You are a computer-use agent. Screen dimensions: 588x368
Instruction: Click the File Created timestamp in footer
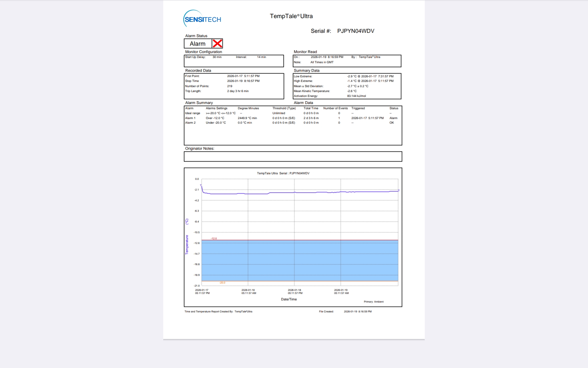(x=357, y=312)
